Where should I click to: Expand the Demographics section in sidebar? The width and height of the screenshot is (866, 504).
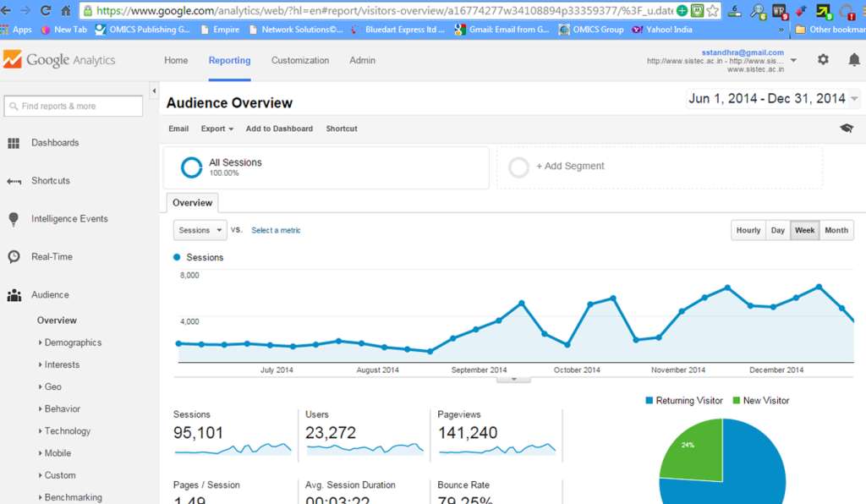pos(72,342)
